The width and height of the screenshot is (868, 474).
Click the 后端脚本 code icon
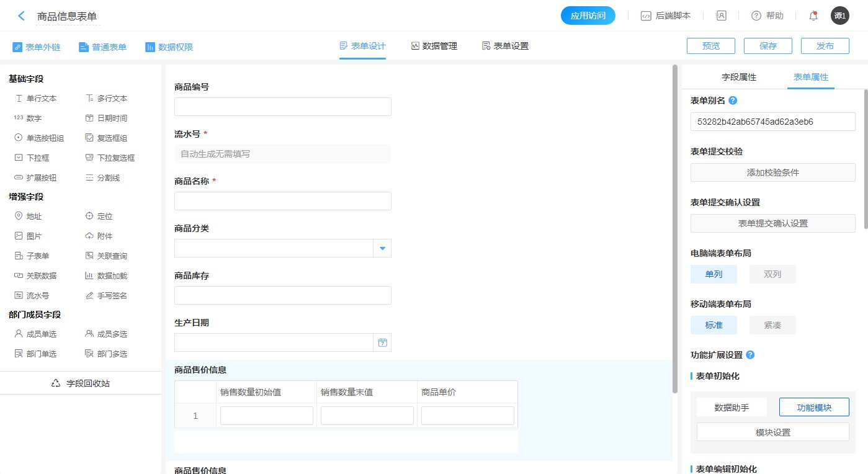646,16
